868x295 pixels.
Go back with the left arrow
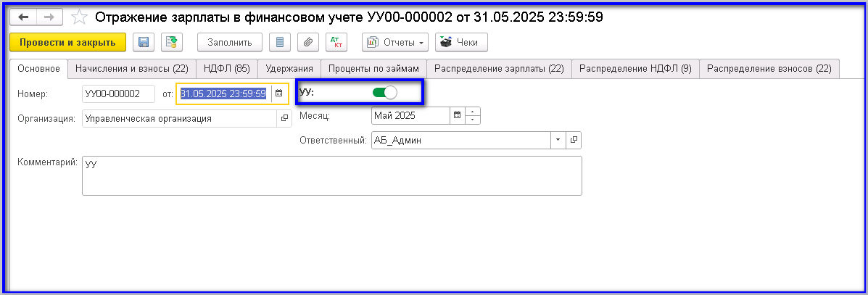(x=23, y=17)
